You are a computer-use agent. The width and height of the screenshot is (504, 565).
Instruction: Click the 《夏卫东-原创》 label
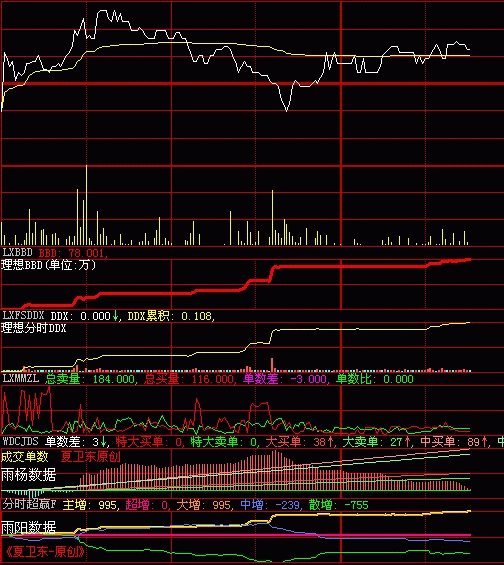pos(45,552)
